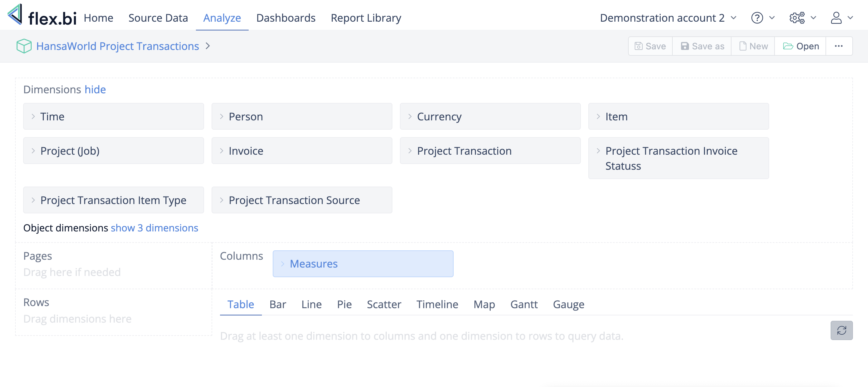Expand the Time dimension
Screen dimensions: 868x387
coord(33,116)
